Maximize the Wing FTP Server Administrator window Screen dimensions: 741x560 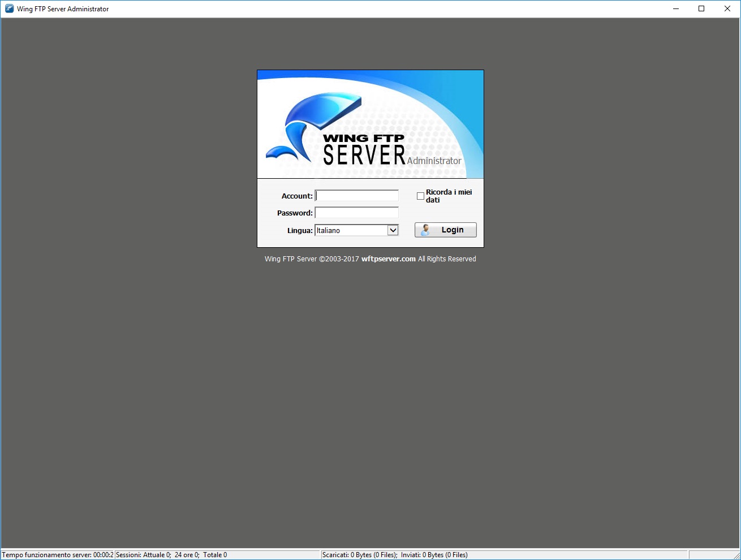(701, 8)
